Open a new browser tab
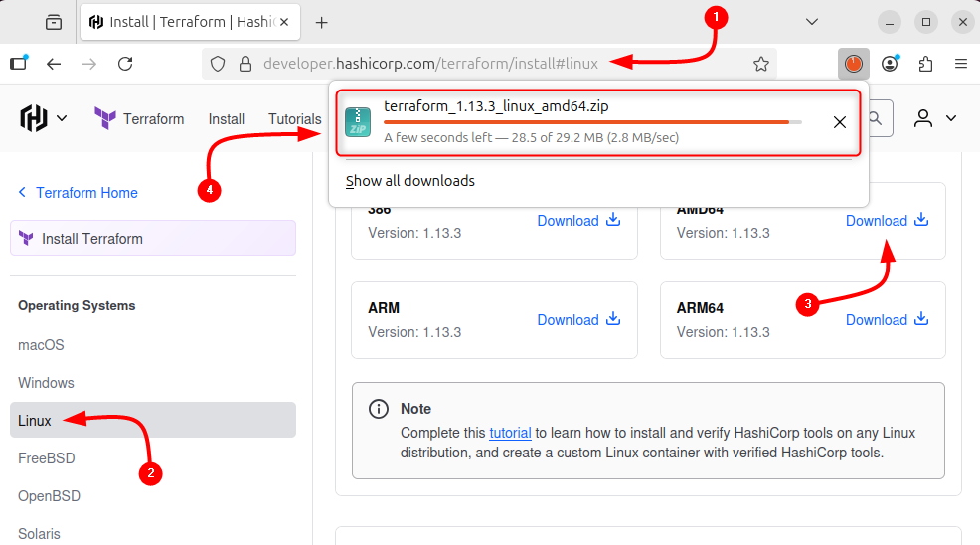The image size is (980, 545). pyautogui.click(x=321, y=22)
